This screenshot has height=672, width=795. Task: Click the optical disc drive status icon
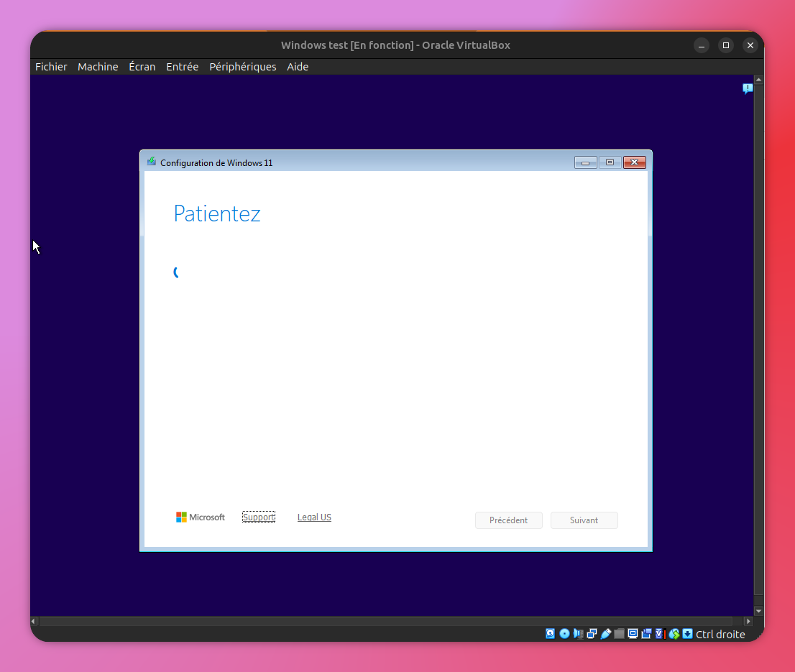pos(564,634)
